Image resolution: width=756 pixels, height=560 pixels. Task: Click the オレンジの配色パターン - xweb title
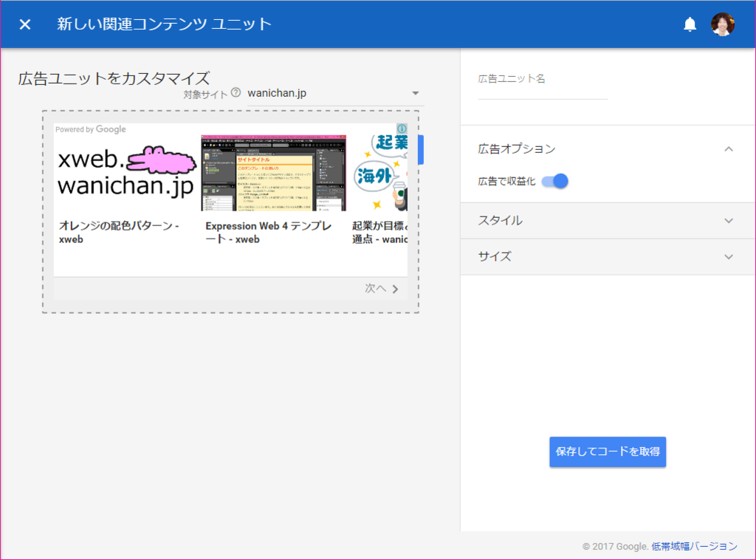click(119, 233)
